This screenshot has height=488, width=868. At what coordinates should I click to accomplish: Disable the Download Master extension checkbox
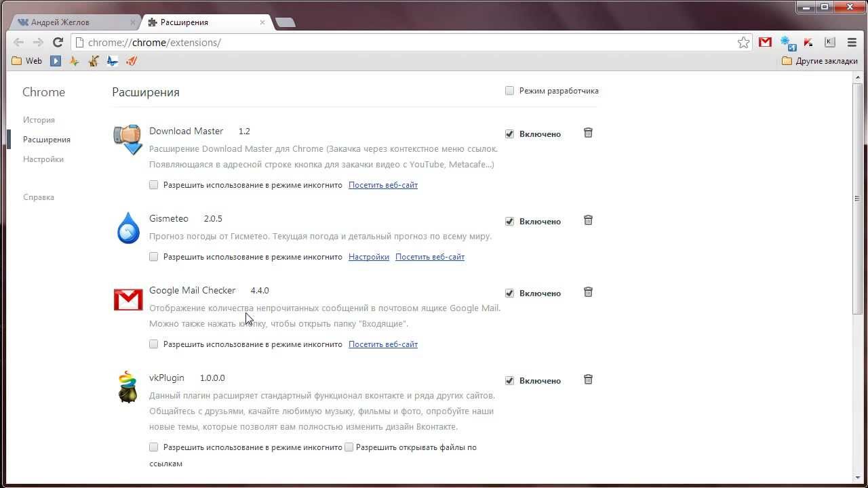(x=509, y=134)
